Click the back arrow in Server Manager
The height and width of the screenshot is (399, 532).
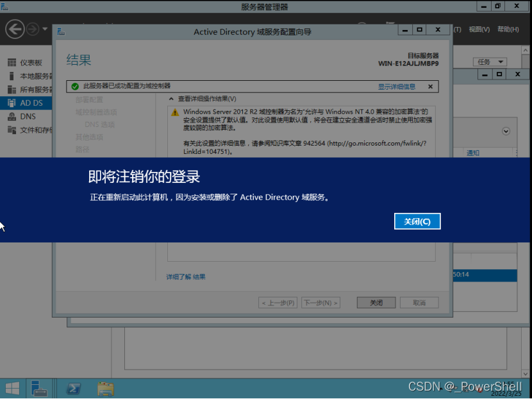pyautogui.click(x=15, y=30)
